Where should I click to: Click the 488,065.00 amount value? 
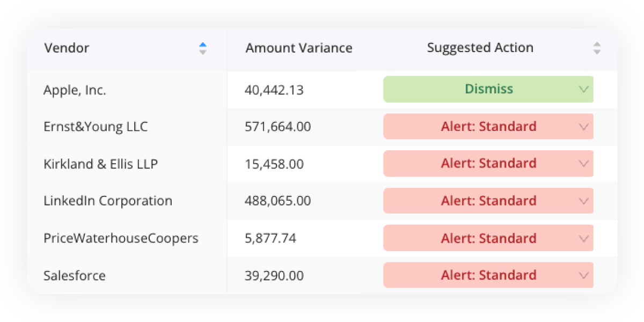278,201
